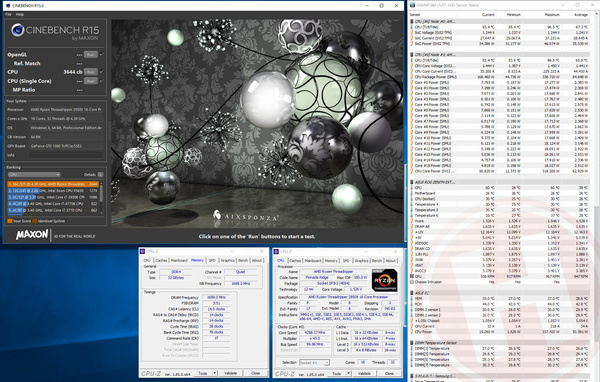
Task: Click Tools button in right CPU-Z window
Action: pos(337,373)
